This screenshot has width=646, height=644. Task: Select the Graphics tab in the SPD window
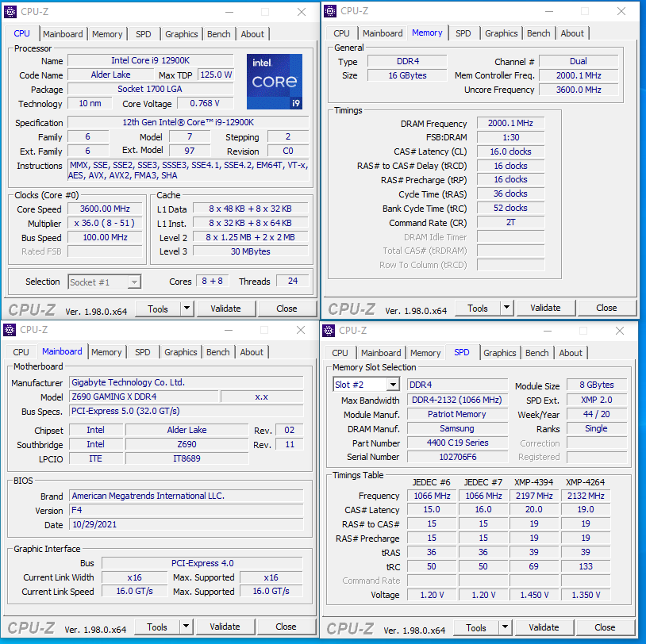pyautogui.click(x=499, y=353)
